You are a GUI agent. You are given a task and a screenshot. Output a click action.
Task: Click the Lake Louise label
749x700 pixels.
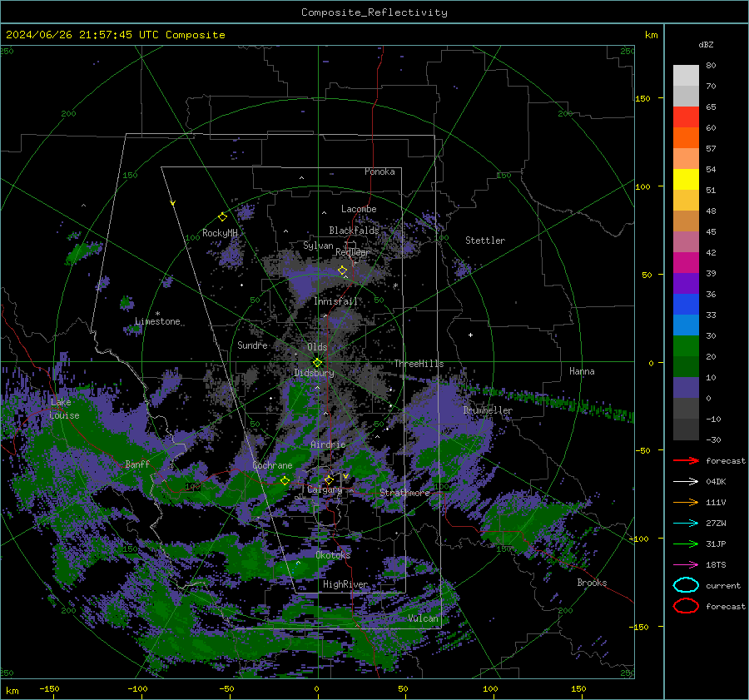pyautogui.click(x=64, y=409)
